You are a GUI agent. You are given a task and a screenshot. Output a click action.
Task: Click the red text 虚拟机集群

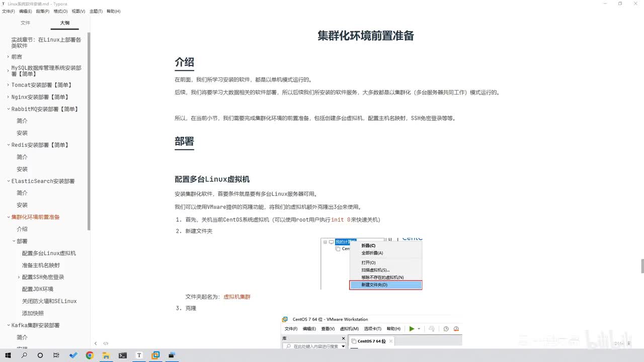[237, 297]
